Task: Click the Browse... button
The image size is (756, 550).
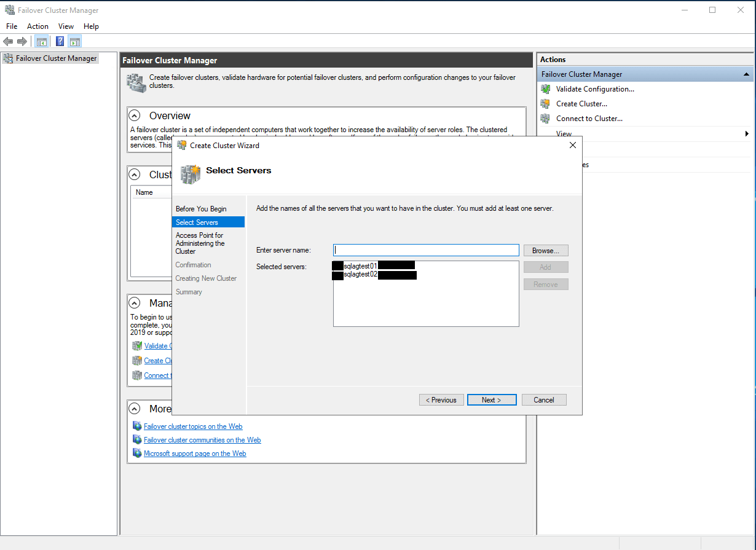Action: pos(546,251)
